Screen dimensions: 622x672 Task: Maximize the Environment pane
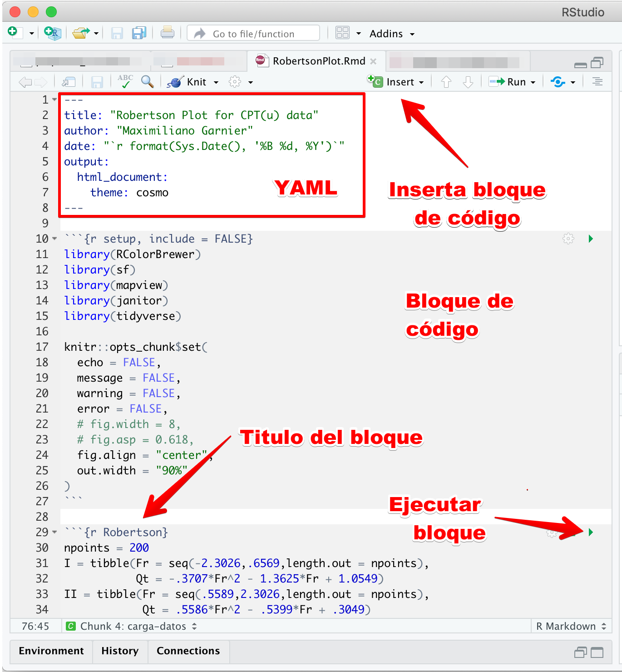(x=597, y=653)
